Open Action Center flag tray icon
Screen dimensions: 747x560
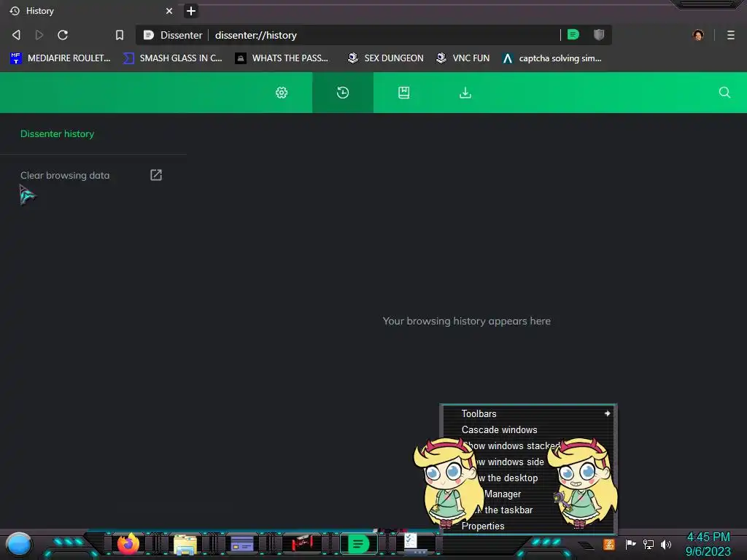[x=630, y=544]
